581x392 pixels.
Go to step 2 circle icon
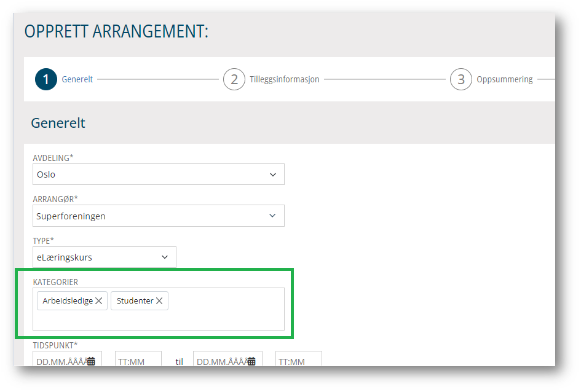[234, 79]
